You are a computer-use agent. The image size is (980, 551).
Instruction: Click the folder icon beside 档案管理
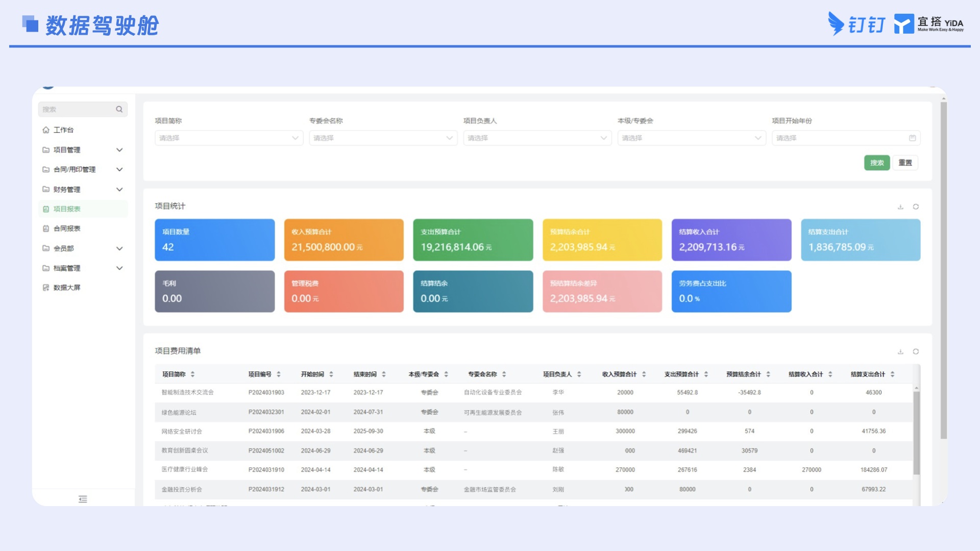(46, 268)
